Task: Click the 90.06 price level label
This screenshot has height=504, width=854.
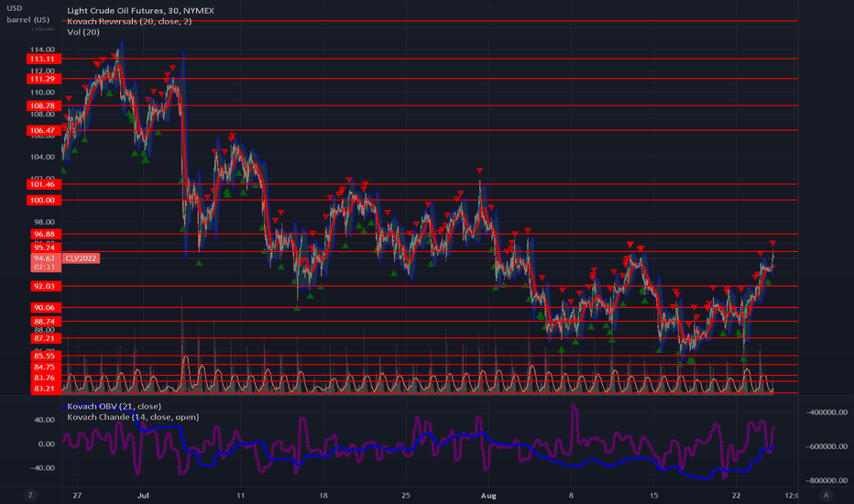Action: tap(45, 308)
